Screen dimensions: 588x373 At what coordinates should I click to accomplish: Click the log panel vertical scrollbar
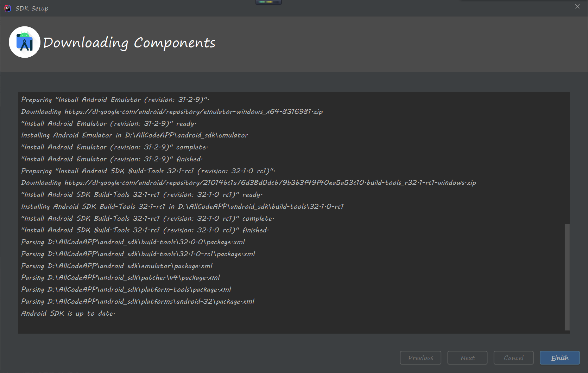pyautogui.click(x=567, y=277)
